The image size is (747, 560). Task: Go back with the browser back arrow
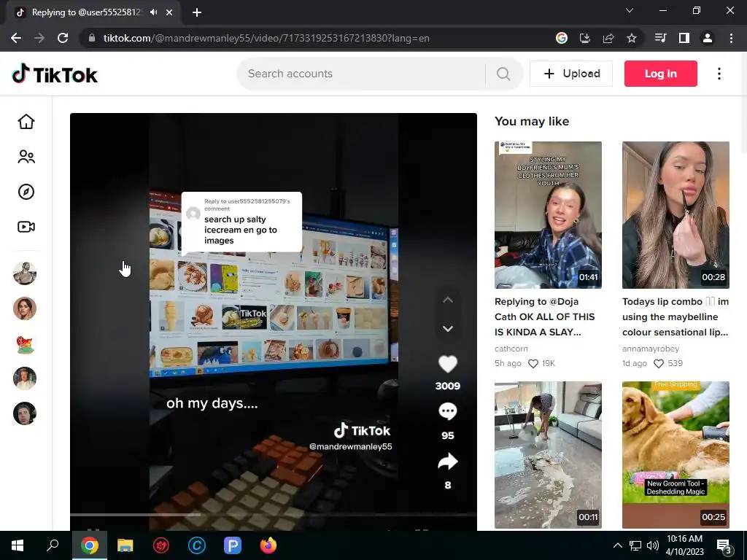pos(16,38)
